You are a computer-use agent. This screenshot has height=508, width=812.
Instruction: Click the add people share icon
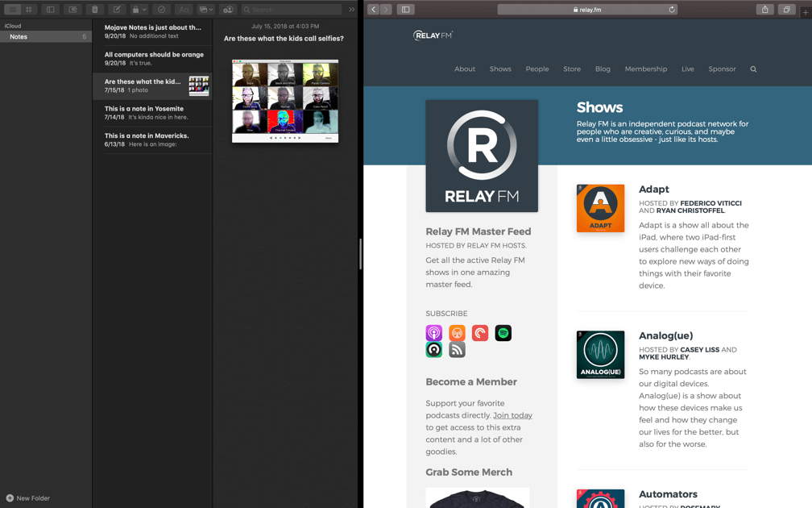pyautogui.click(x=229, y=10)
